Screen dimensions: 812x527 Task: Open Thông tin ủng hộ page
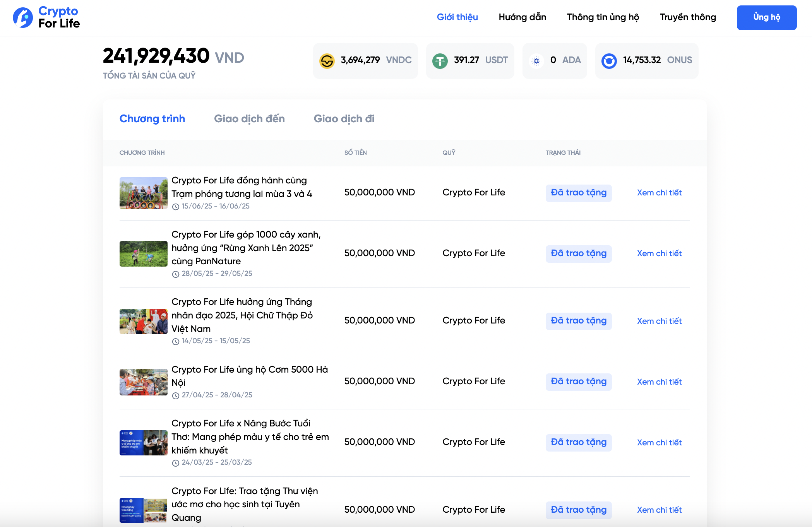(603, 17)
